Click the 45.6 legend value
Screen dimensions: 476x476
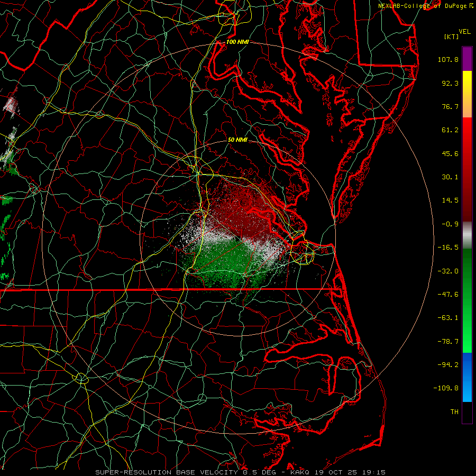click(x=450, y=153)
